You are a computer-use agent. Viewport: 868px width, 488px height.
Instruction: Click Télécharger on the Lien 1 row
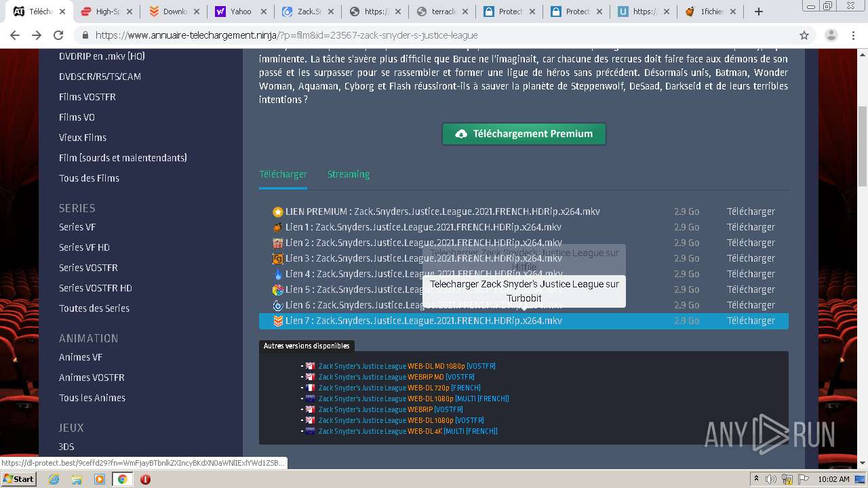751,227
